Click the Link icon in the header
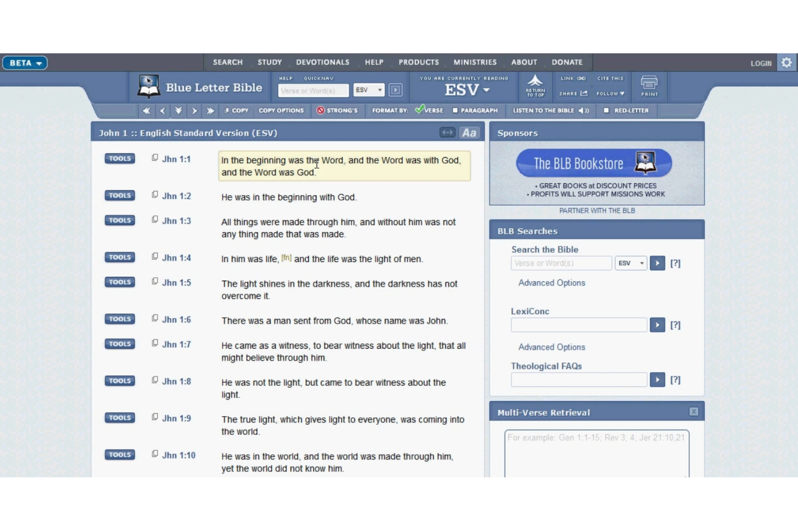 [581, 78]
